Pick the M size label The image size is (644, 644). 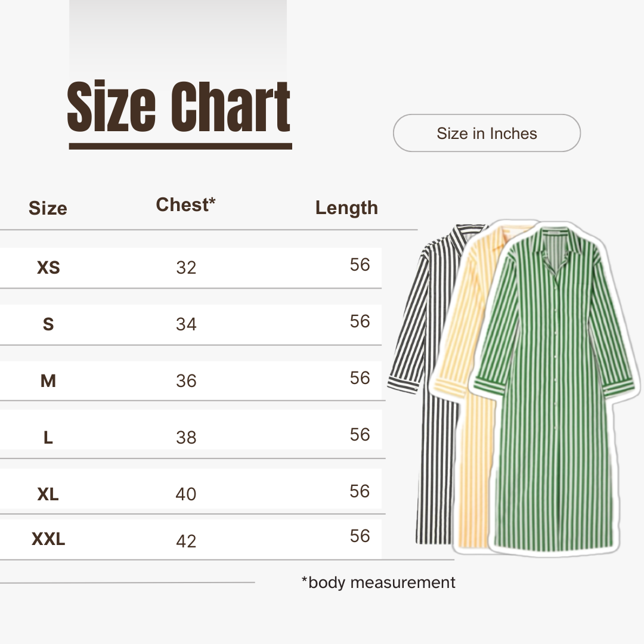point(48,381)
